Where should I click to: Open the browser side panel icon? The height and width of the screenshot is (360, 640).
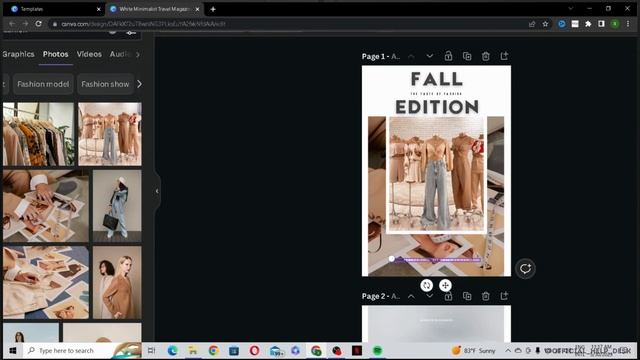click(601, 24)
